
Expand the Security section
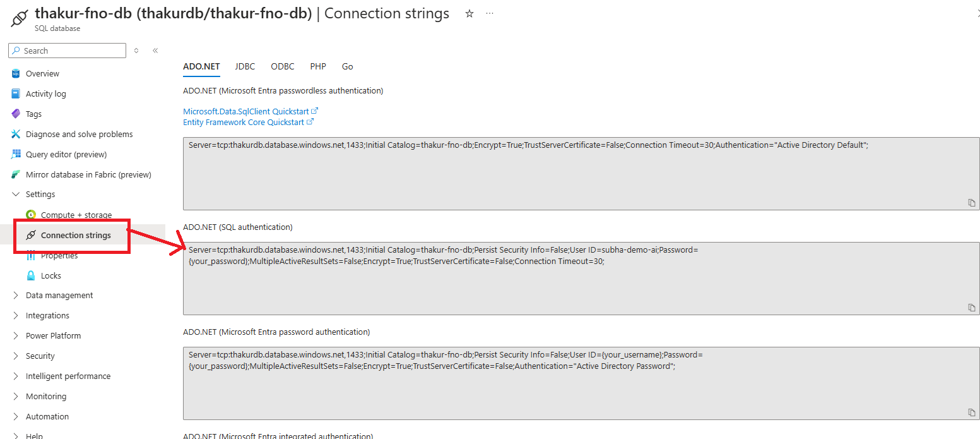pyautogui.click(x=16, y=356)
